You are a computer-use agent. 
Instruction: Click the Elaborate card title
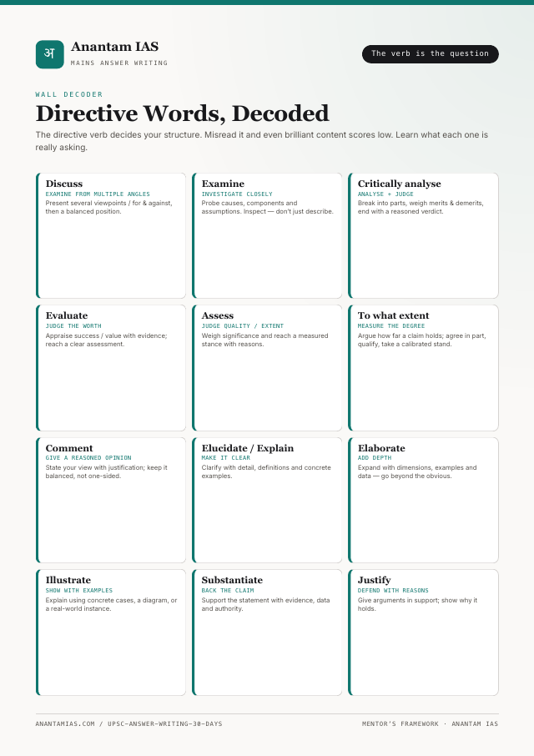click(x=381, y=448)
